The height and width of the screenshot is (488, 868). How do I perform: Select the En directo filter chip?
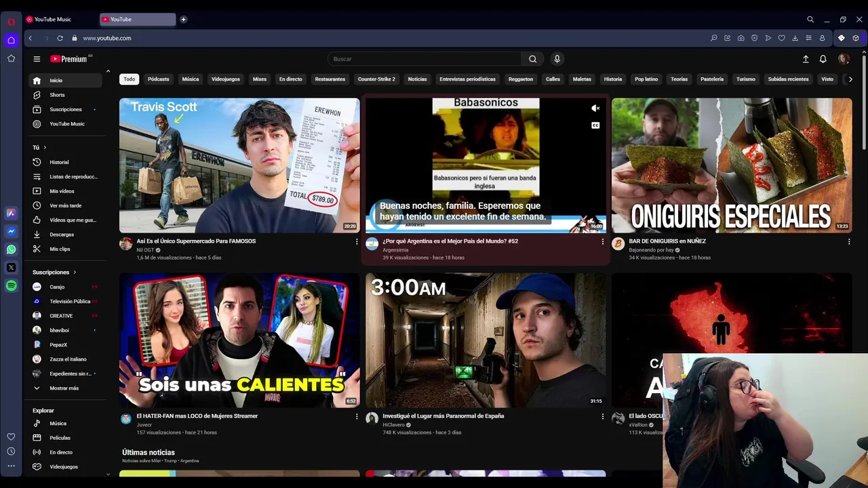(x=290, y=79)
